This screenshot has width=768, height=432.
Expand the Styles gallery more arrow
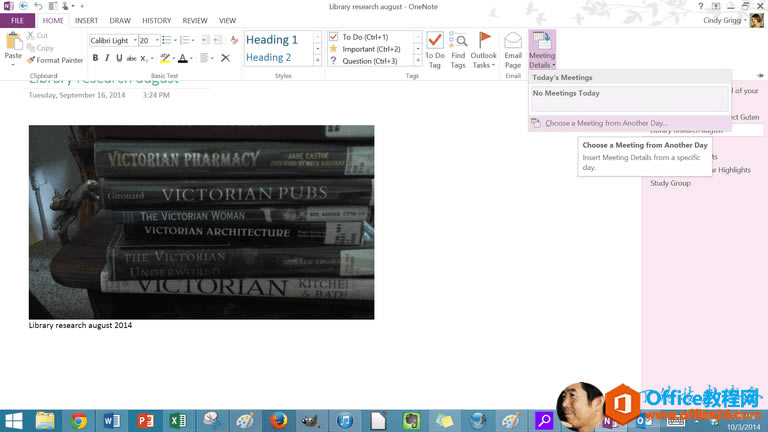317,61
